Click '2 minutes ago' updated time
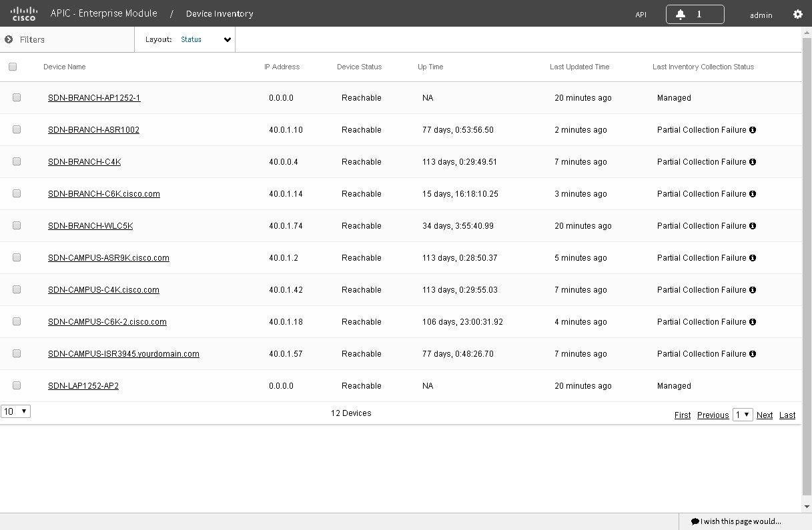 tap(580, 130)
